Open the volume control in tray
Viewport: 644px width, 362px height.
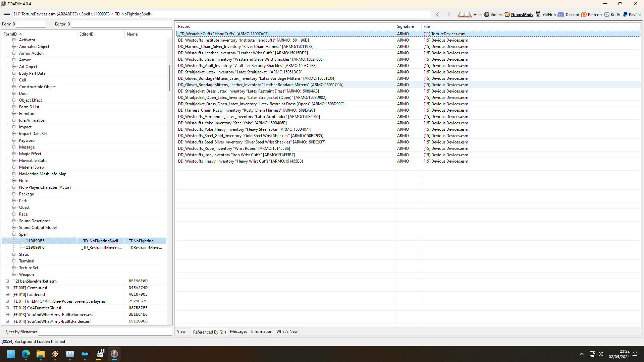tap(600, 354)
